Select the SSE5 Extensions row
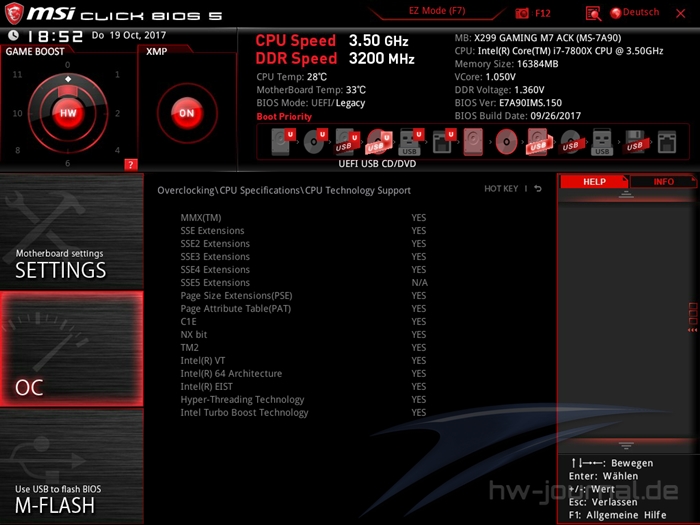Screen dimensions: 700x525 point(304,283)
